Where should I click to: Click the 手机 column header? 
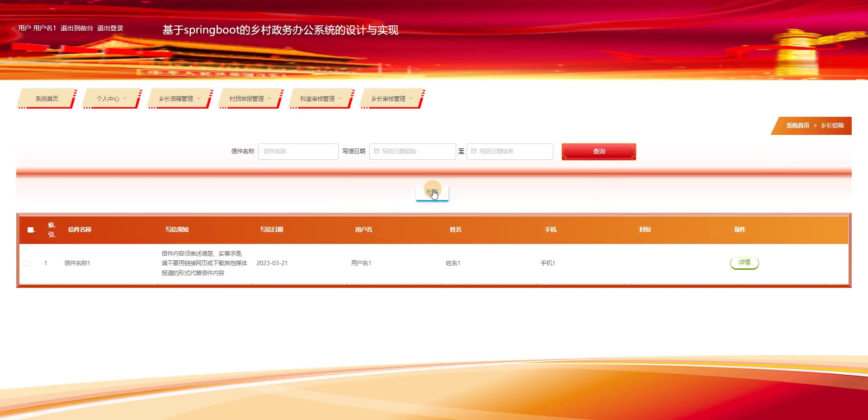pos(550,229)
